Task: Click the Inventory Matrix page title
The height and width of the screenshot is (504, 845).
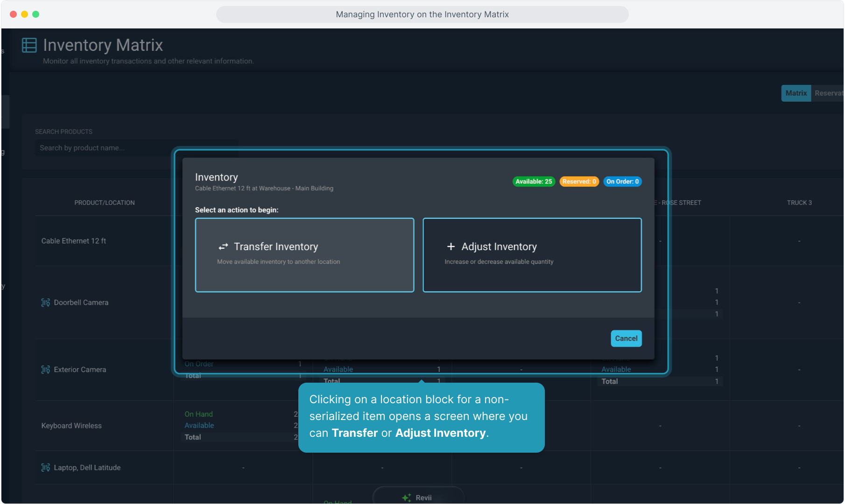Action: [103, 45]
